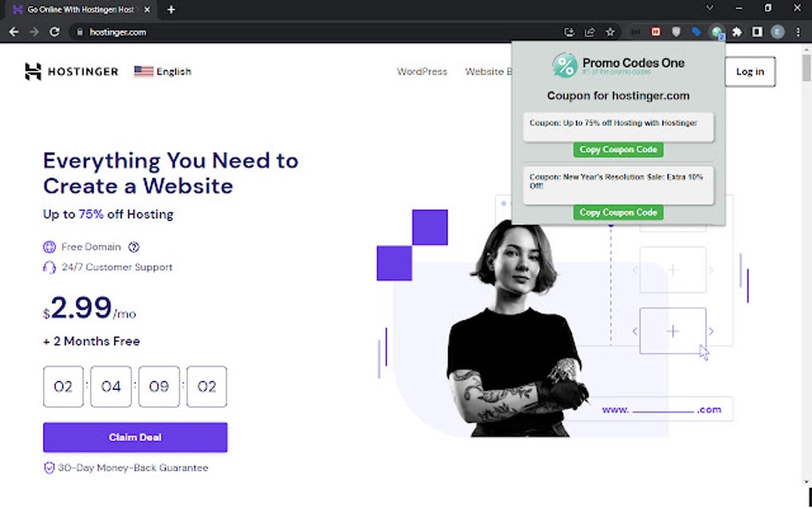
Task: Click the $2.99/mo price text
Action: pos(90,307)
